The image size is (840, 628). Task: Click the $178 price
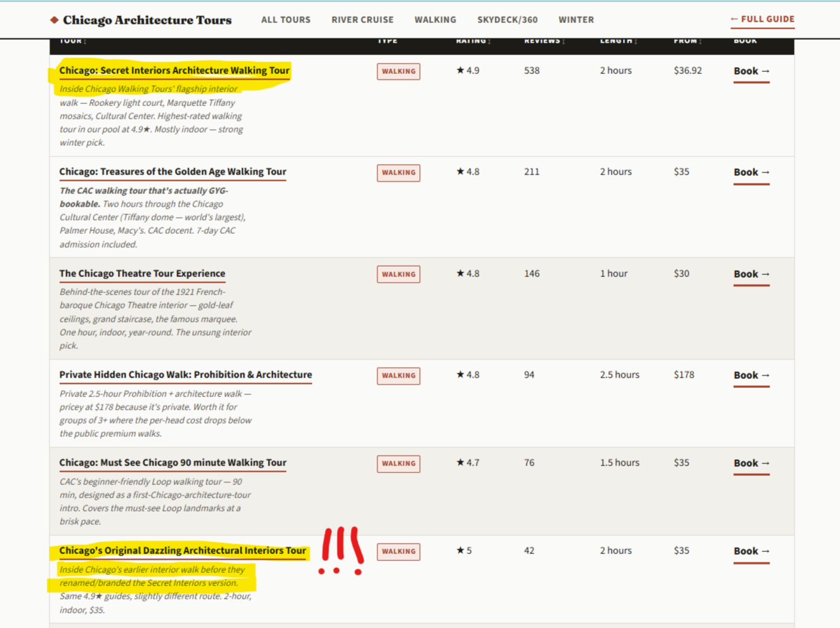684,375
